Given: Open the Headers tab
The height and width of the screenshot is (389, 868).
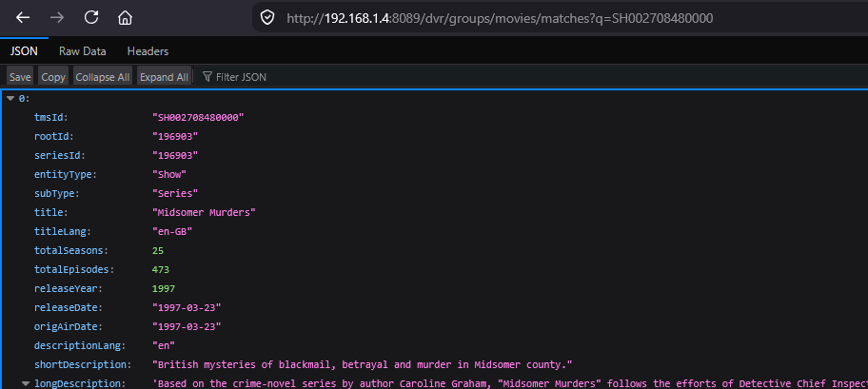Looking at the screenshot, I should click(148, 51).
